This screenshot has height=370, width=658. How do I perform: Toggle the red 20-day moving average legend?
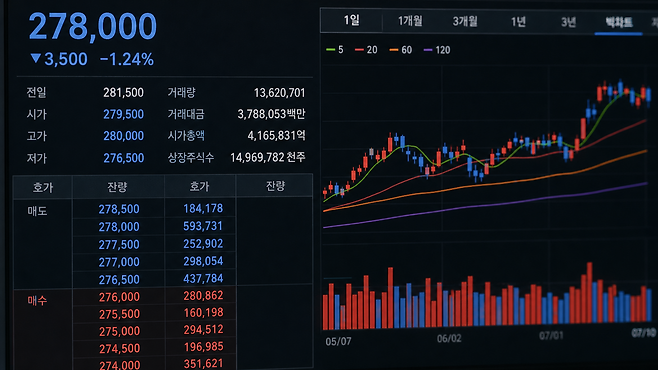coord(366,50)
